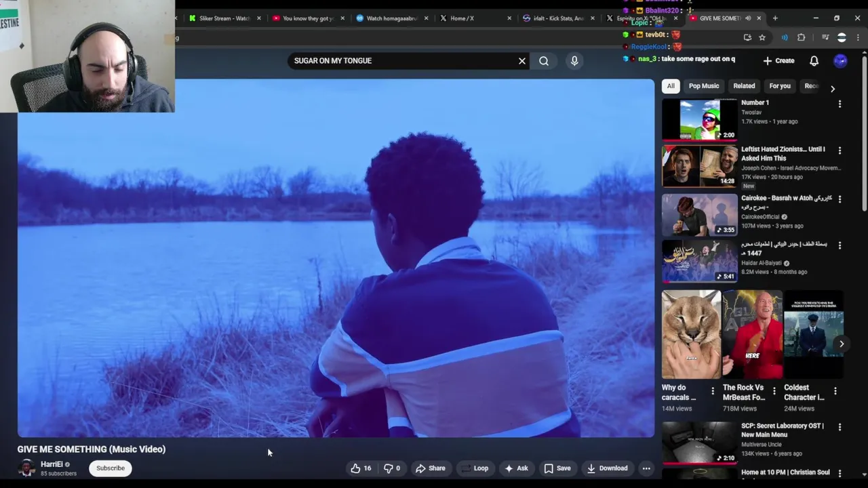
Task: Bookmark this page with star icon
Action: (762, 38)
